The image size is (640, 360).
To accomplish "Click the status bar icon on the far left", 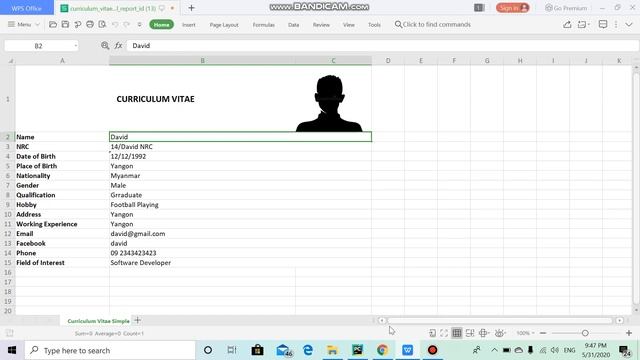I will 10,333.
